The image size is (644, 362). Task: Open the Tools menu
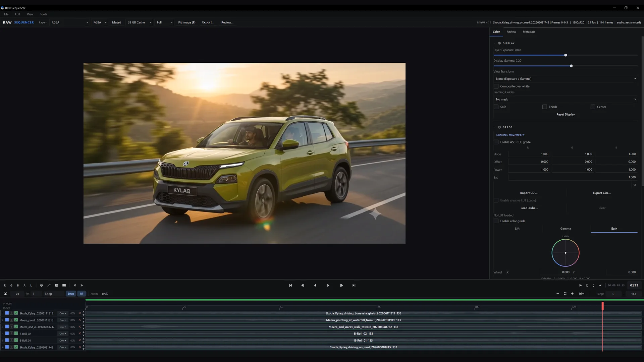tap(43, 14)
